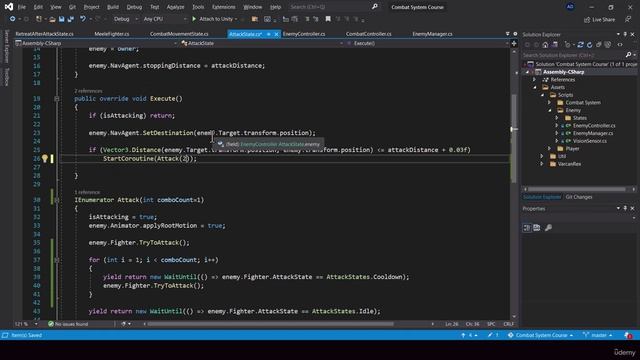Image resolution: width=640 pixels, height=360 pixels.
Task: Click the notifications bell icon in status bar
Action: [628, 335]
